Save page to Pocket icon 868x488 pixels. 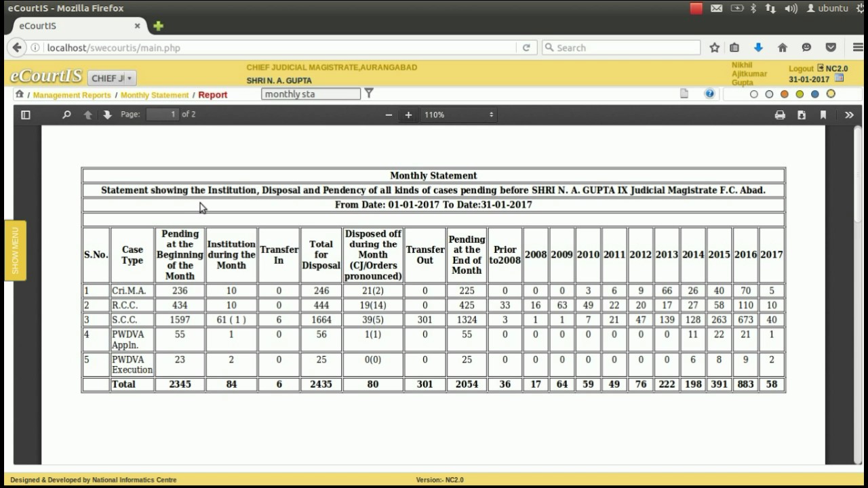(831, 47)
